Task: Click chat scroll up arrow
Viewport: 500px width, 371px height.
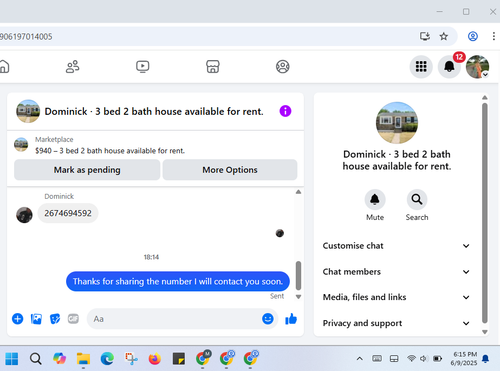Action: tap(298, 192)
